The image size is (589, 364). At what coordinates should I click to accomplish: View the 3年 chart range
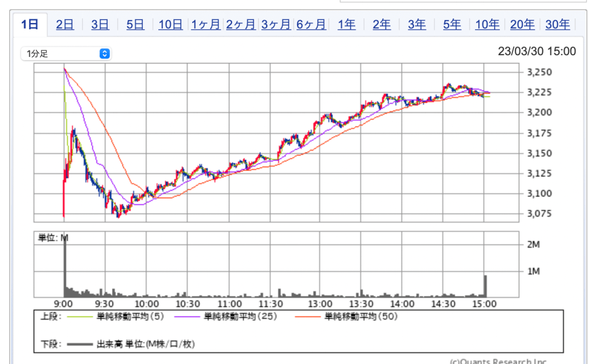click(x=417, y=24)
